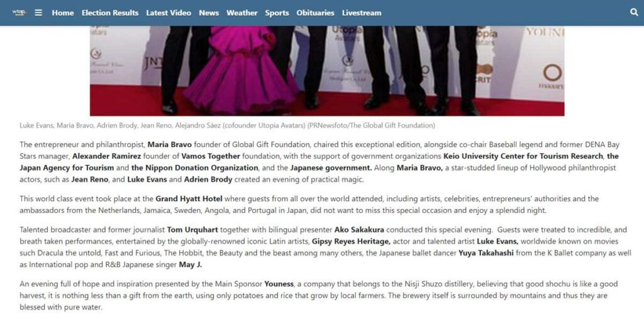
Task: Open the Election Results section
Action: tap(110, 13)
